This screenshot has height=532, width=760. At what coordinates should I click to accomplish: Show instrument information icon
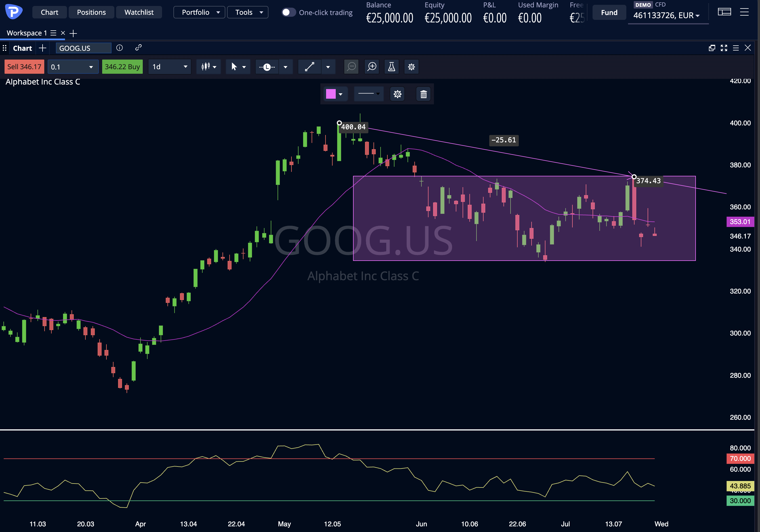pos(119,48)
